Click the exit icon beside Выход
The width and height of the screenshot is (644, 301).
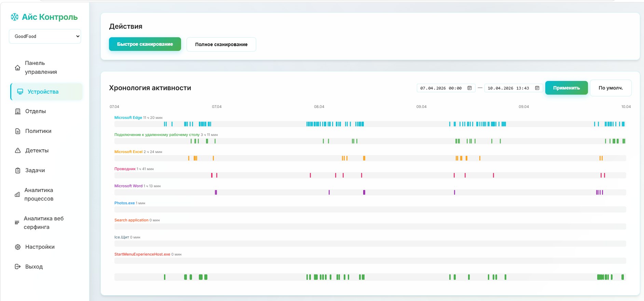[x=18, y=266]
